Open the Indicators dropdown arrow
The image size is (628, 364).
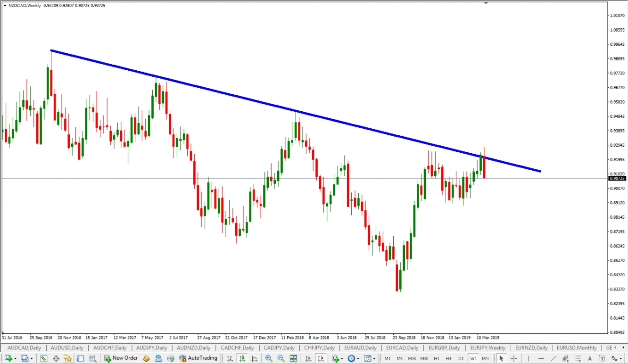(342, 358)
